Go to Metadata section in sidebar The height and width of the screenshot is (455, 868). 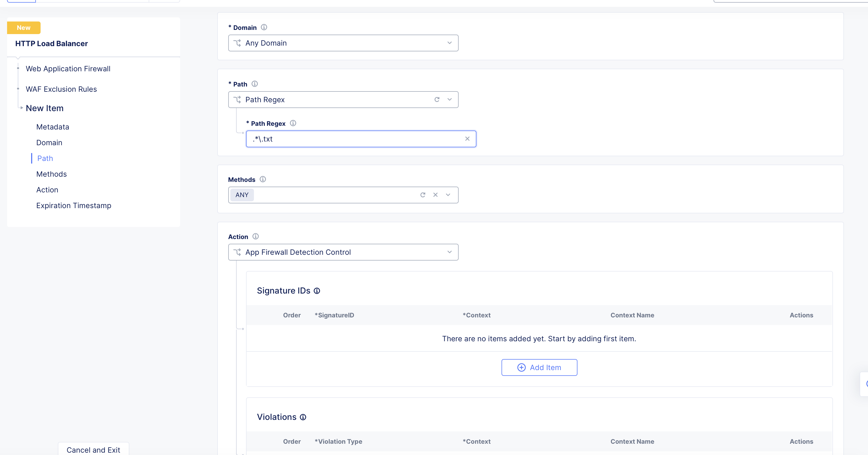(x=53, y=127)
